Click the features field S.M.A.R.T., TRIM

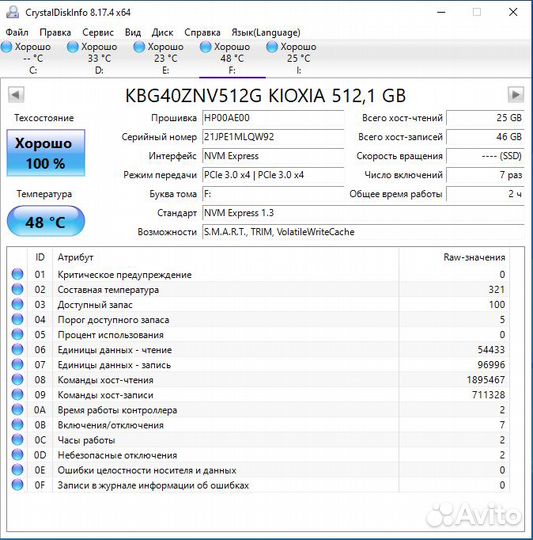[x=363, y=232]
